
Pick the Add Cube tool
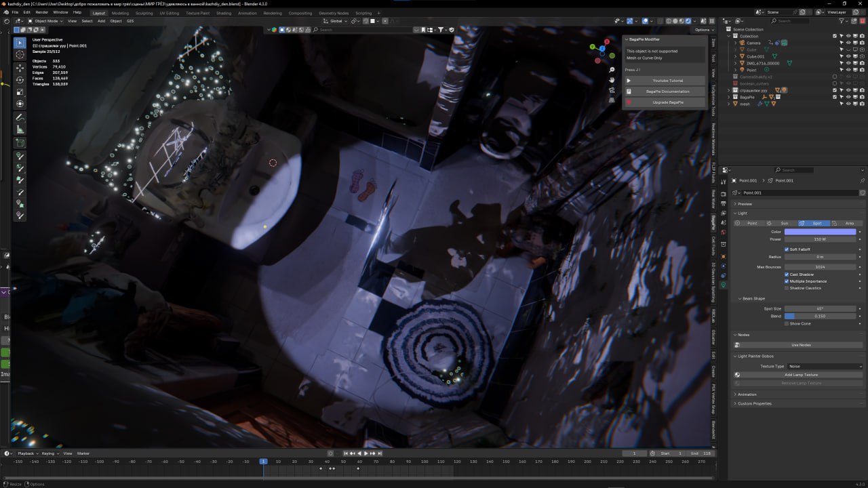tap(20, 143)
